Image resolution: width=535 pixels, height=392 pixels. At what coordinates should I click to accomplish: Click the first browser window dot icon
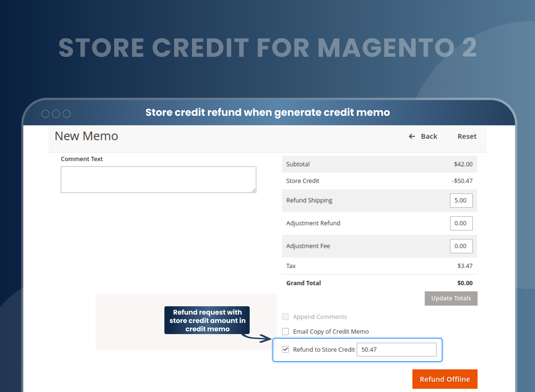(x=45, y=114)
